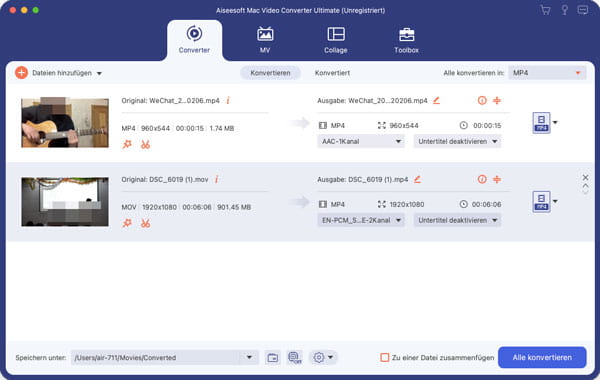Click the Ausgabe: DSC_6019 (1).mp4 text
The height and width of the screenshot is (380, 600).
click(x=362, y=179)
